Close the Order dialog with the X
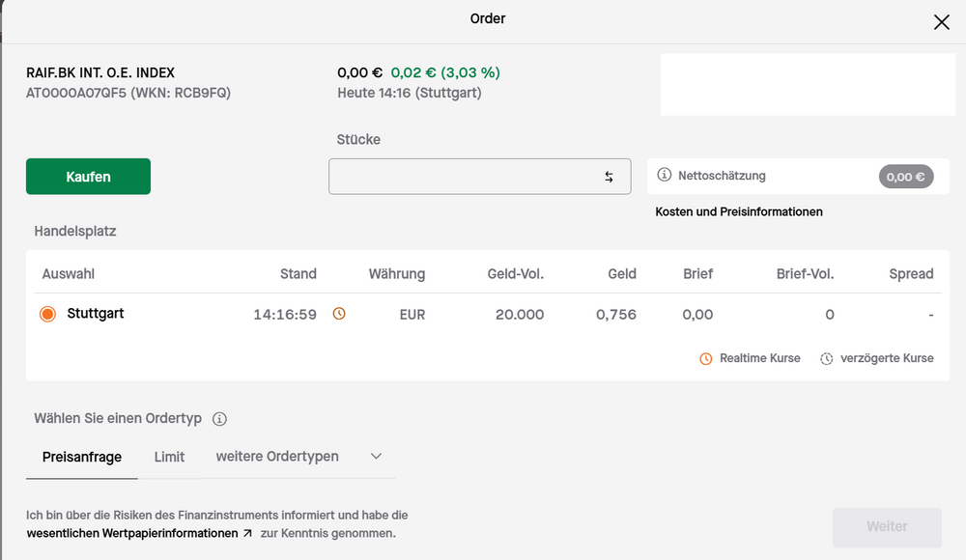 (x=941, y=22)
